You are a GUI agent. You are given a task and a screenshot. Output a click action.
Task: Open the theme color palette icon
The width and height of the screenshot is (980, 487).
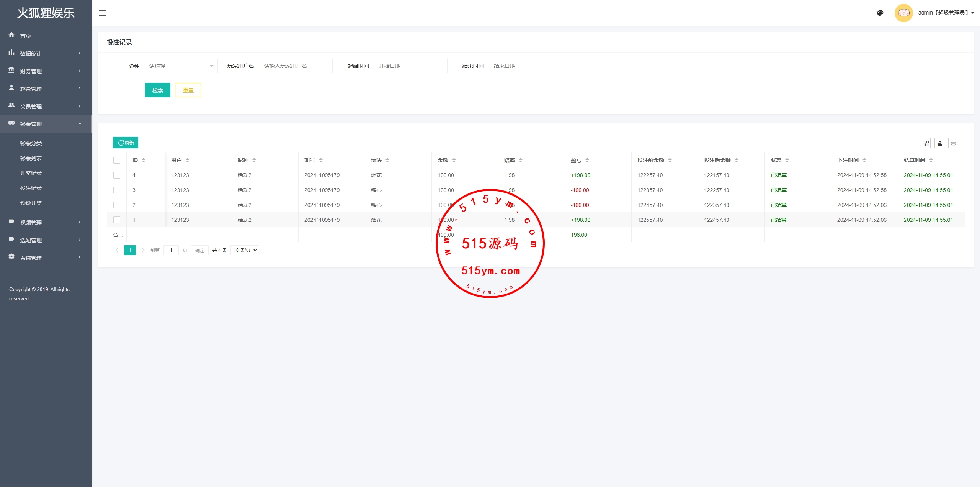tap(880, 13)
